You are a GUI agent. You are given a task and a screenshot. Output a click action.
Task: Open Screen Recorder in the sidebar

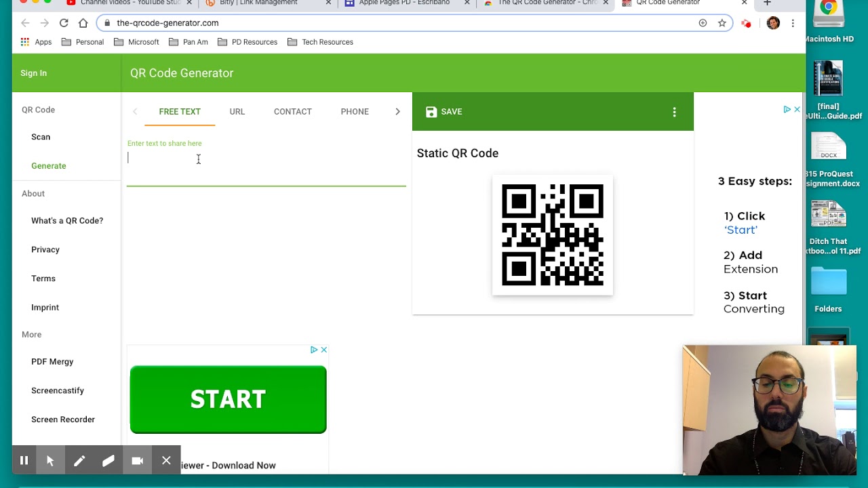tap(63, 420)
